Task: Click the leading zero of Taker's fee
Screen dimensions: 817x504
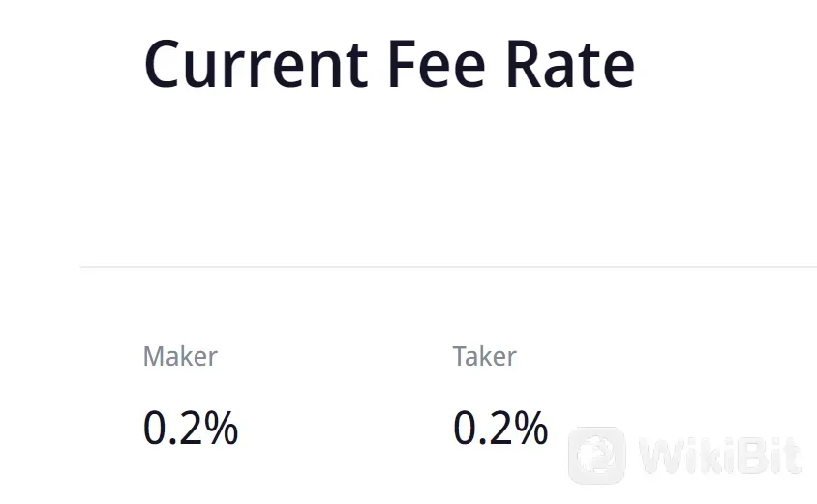Action: (x=465, y=428)
